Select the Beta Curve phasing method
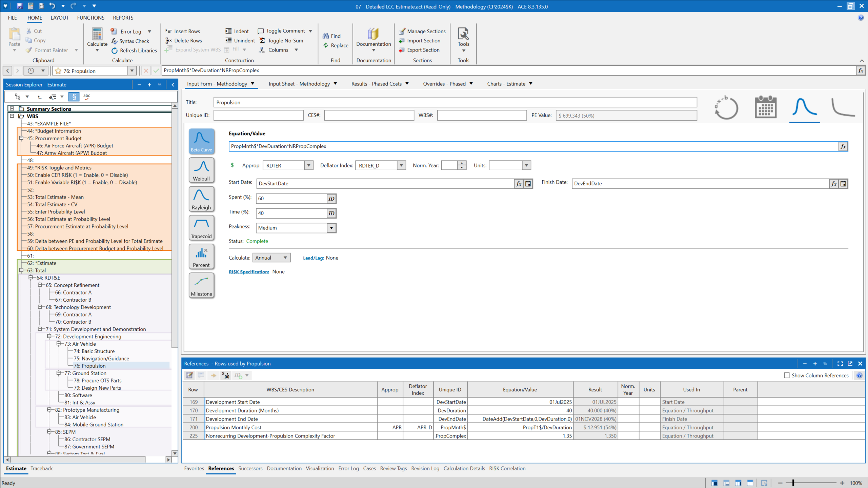Viewport: 868px width, 488px height. [201, 141]
